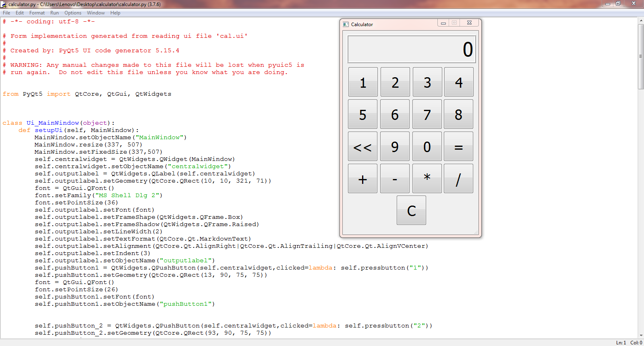Image resolution: width=644 pixels, height=346 pixels.
Task: Click the 'Col: 0' status bar indicator
Action: pos(636,343)
